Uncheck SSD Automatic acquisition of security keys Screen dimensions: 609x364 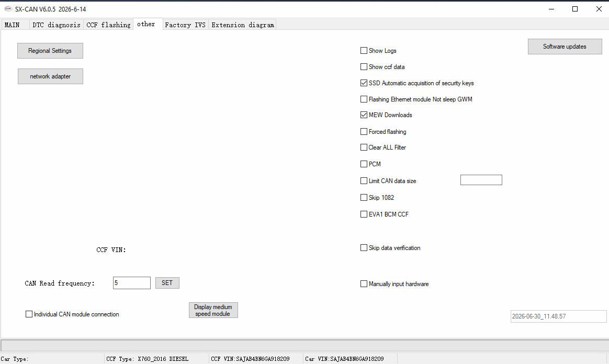364,83
